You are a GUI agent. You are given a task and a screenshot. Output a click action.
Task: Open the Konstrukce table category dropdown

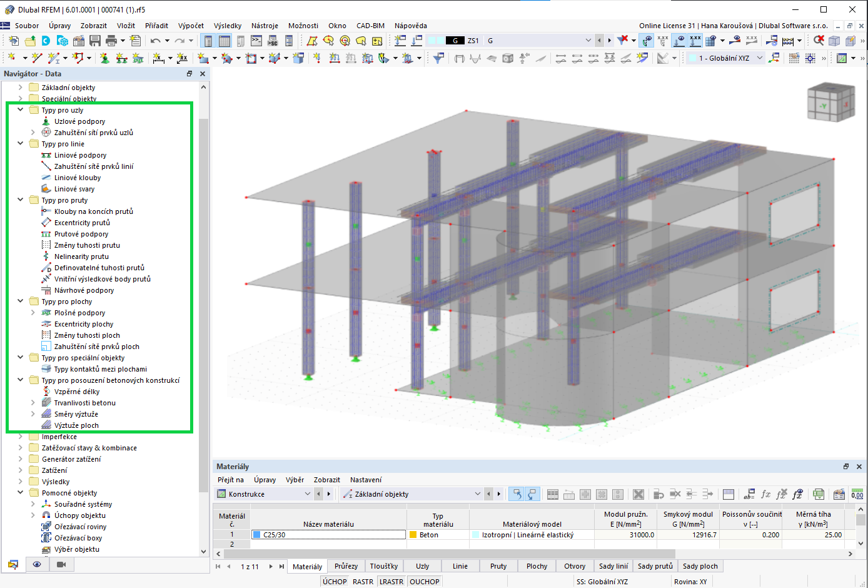point(307,494)
